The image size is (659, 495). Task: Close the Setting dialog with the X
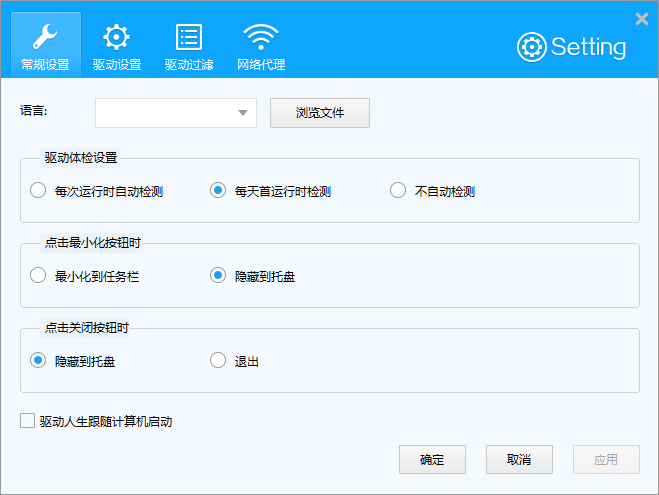642,19
